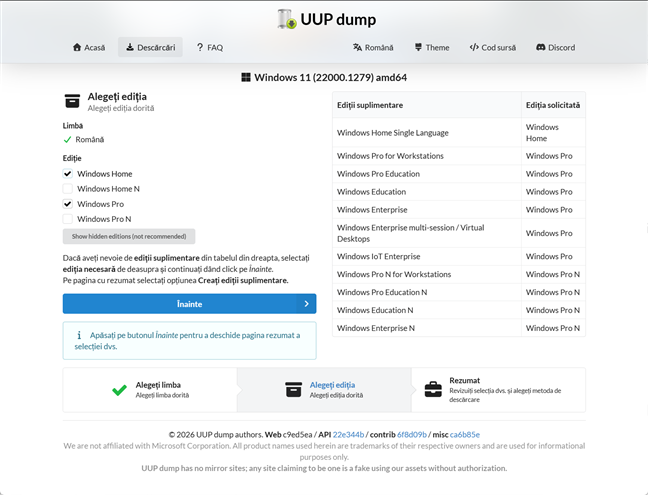This screenshot has height=495, width=648.
Task: Open the Web c9ed5ea commit link
Action: pos(299,435)
